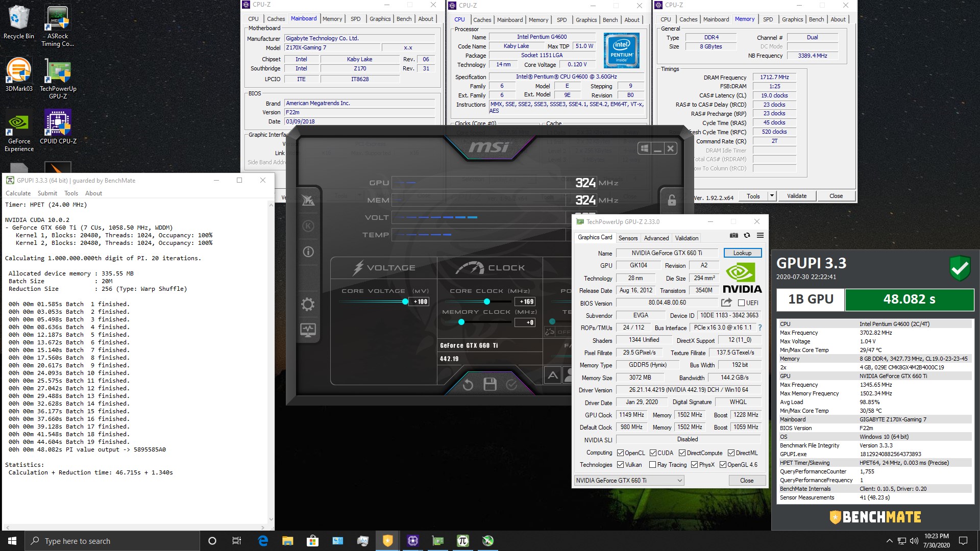Open the GPU-Z hamburger menu
980x551 pixels.
point(760,235)
